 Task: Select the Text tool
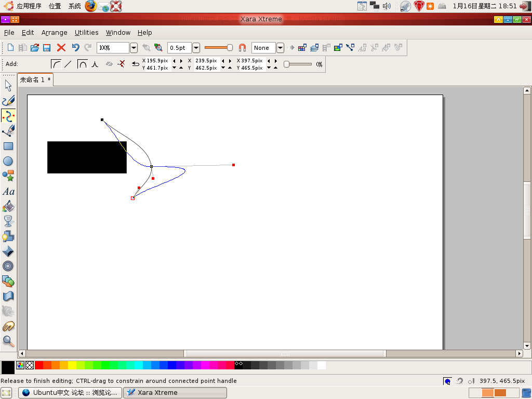point(8,191)
